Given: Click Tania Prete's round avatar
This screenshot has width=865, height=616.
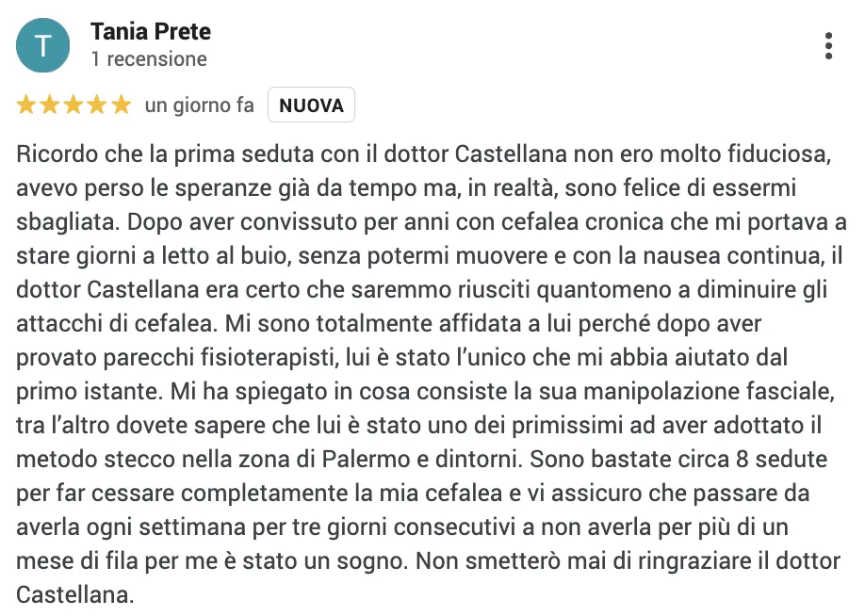Looking at the screenshot, I should [43, 45].
